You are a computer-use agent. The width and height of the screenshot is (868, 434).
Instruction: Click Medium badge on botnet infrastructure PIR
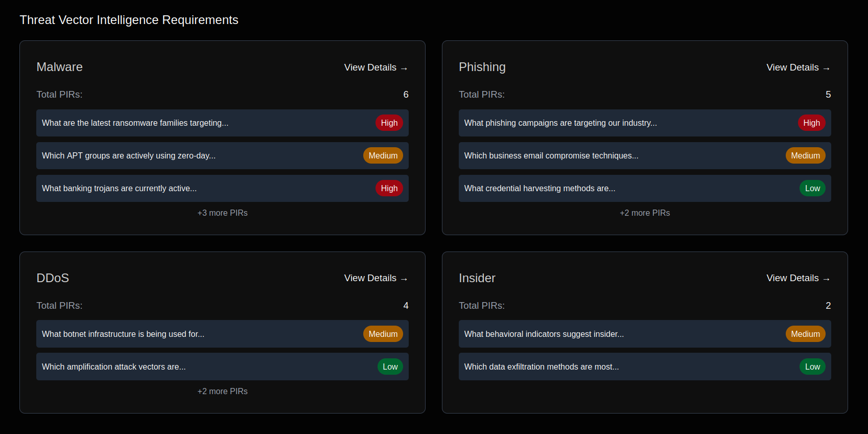tap(383, 334)
